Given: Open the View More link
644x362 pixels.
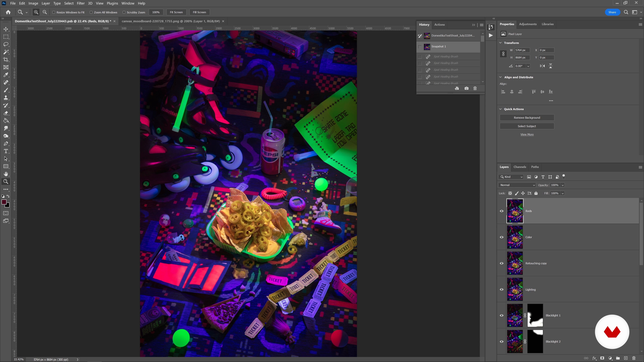Looking at the screenshot, I should pyautogui.click(x=527, y=134).
